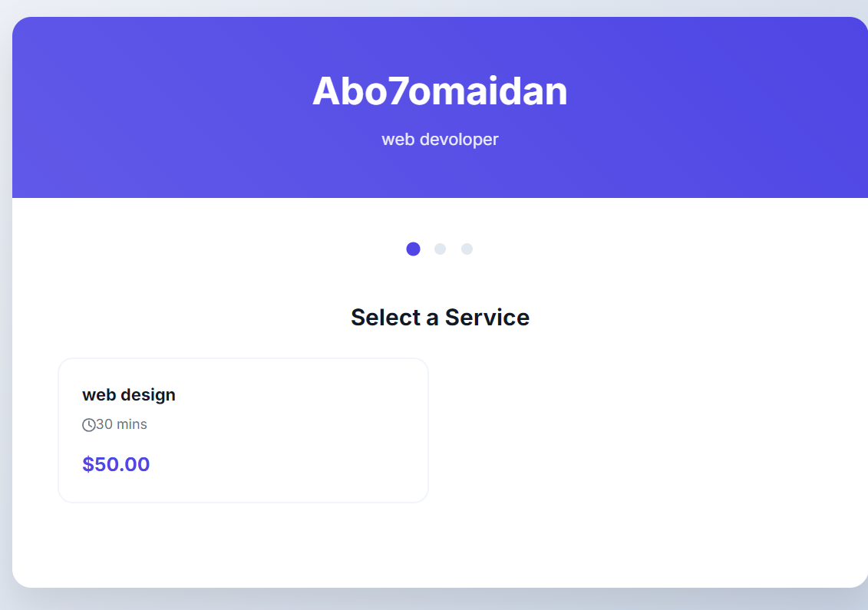Click the dollar sign in the price
The width and height of the screenshot is (868, 610).
coord(87,464)
